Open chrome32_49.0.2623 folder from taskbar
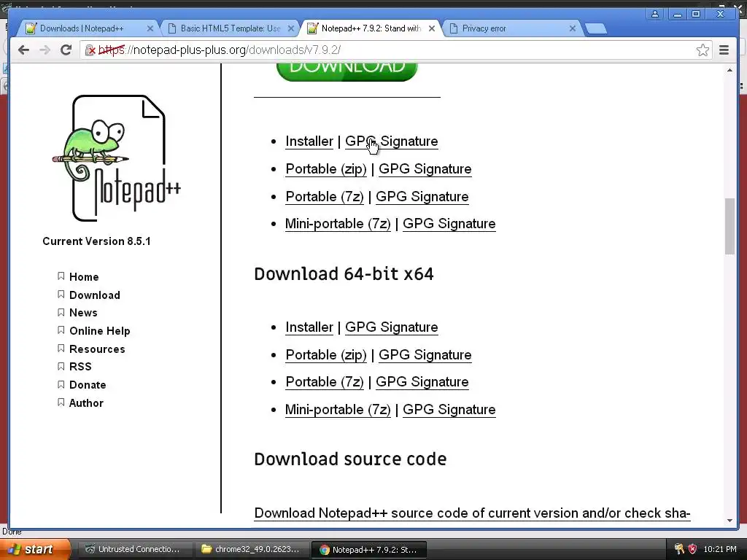 tap(251, 550)
